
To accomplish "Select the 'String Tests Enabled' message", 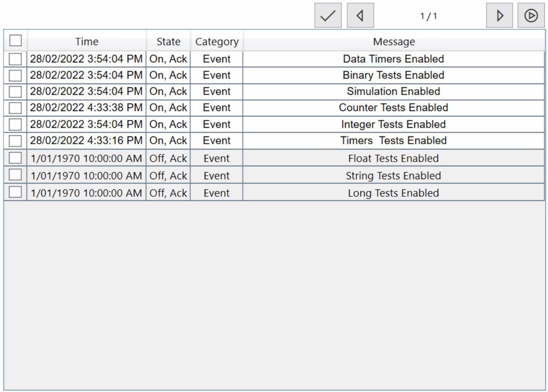I will point(394,176).
